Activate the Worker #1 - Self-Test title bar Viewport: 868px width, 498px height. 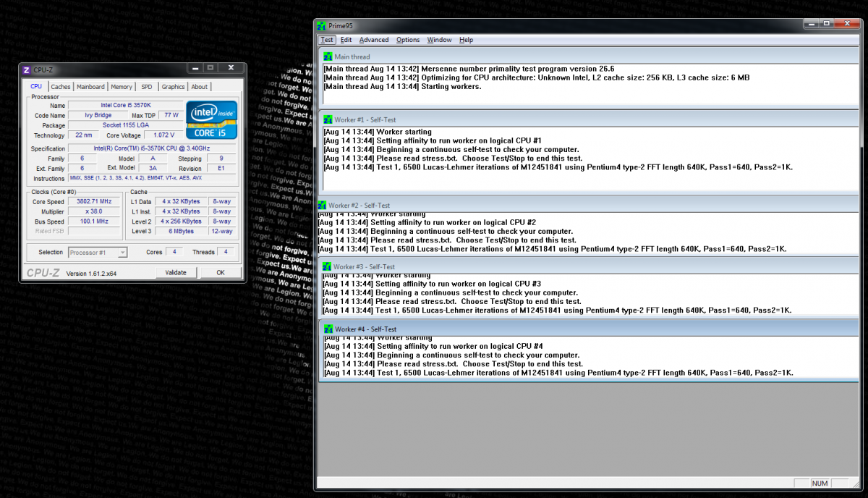click(590, 119)
